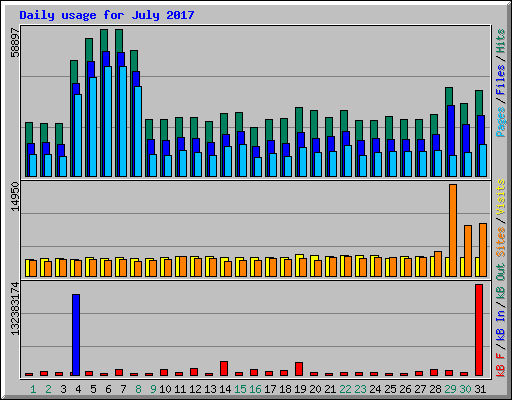Click day 29 on the x-axis
Screen dimensions: 512x400
pos(450,389)
